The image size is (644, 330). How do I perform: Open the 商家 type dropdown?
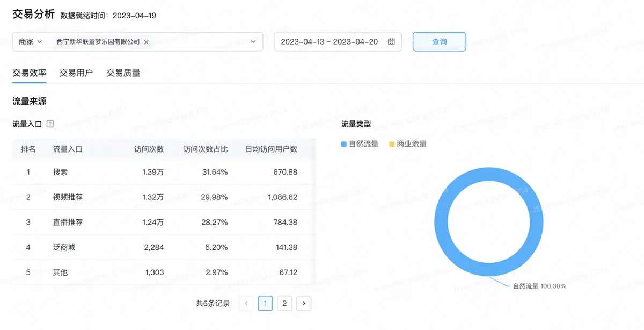point(31,42)
